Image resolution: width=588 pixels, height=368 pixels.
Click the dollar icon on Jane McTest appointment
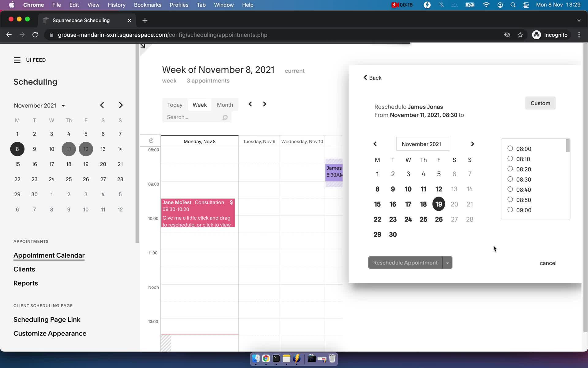(x=231, y=202)
